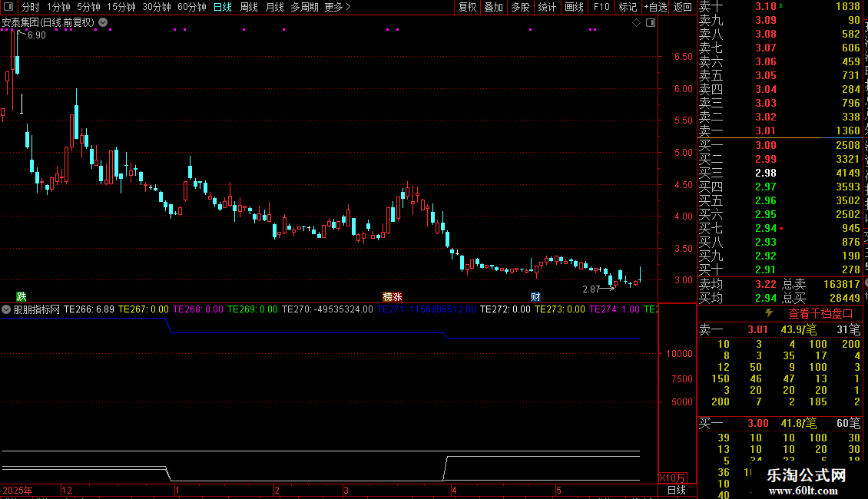868x499 pixels.
Task: Click the 日线 label on the time axis
Action: (677, 490)
